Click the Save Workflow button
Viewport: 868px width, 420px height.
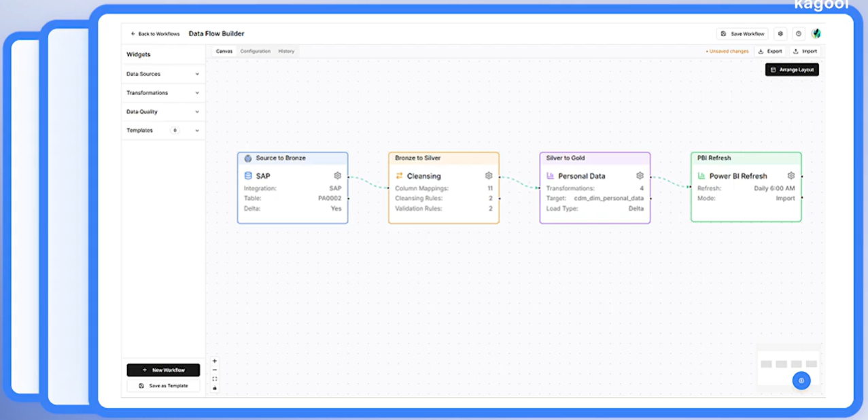(742, 33)
